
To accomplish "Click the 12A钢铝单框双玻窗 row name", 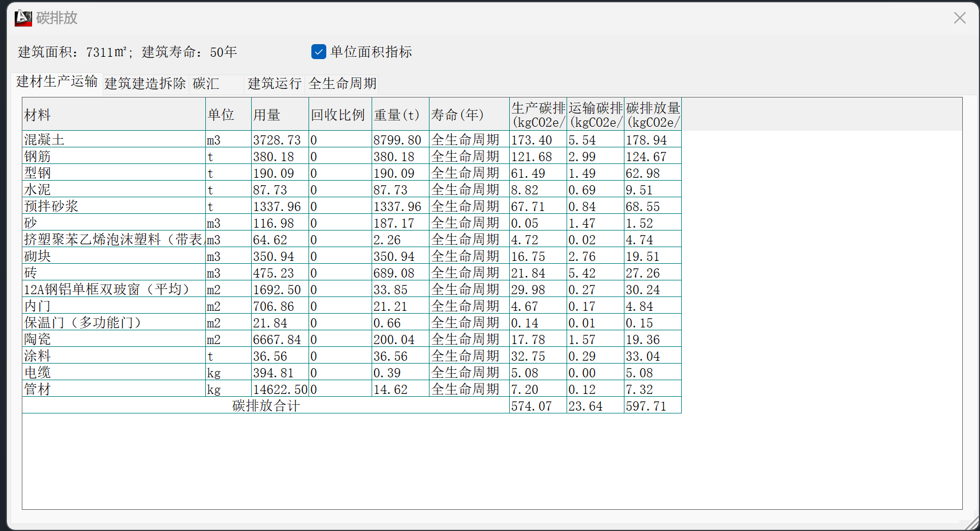I will pyautogui.click(x=107, y=290).
